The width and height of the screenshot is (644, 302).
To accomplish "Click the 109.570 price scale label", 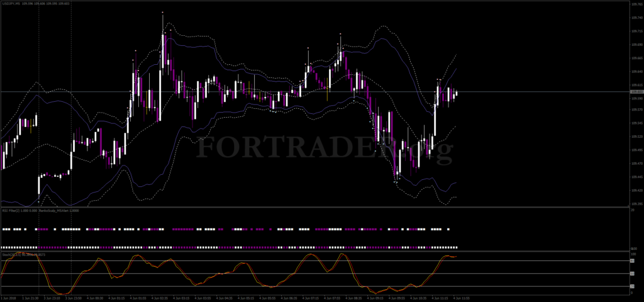I will pyautogui.click(x=636, y=109).
